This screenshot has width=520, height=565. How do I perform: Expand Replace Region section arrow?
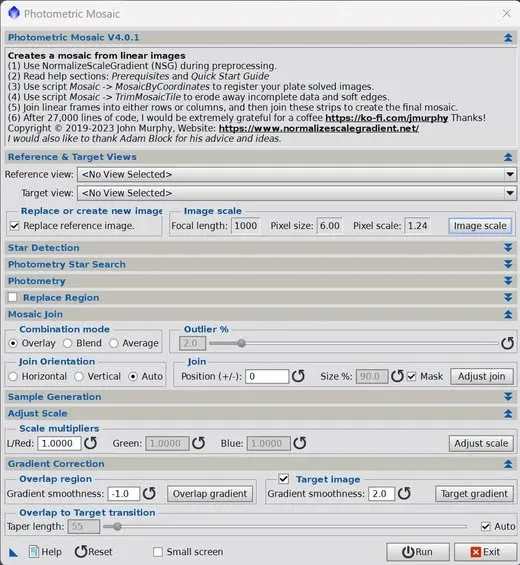click(x=508, y=297)
